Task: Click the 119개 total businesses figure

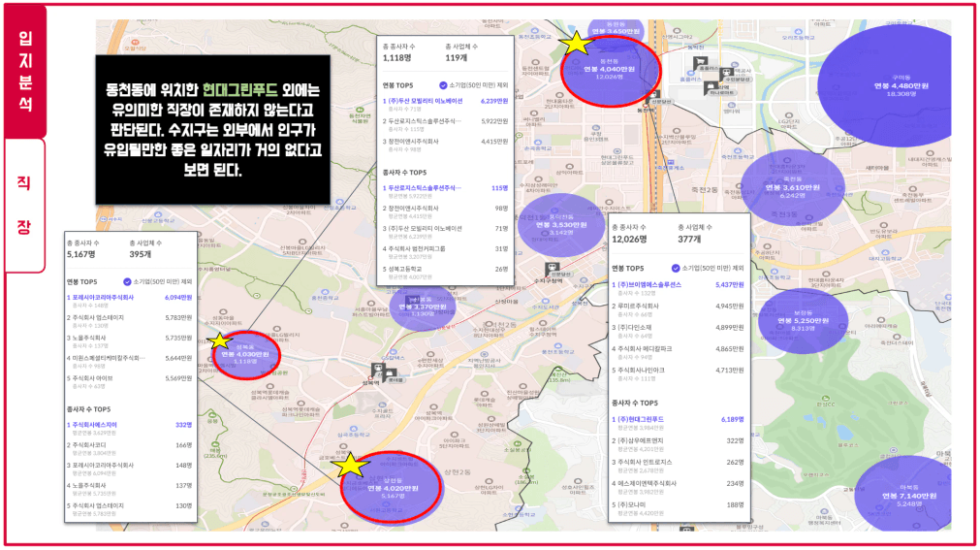Action: click(457, 57)
